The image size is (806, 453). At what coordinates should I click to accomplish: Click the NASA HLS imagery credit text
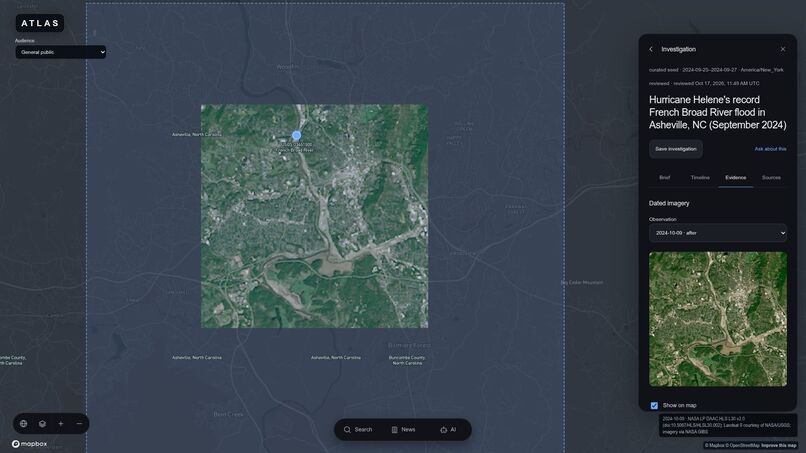point(727,426)
